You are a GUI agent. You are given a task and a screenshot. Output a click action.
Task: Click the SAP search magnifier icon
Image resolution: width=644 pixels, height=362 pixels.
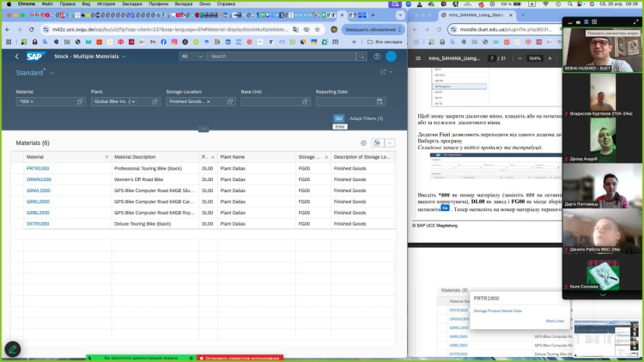[361, 56]
